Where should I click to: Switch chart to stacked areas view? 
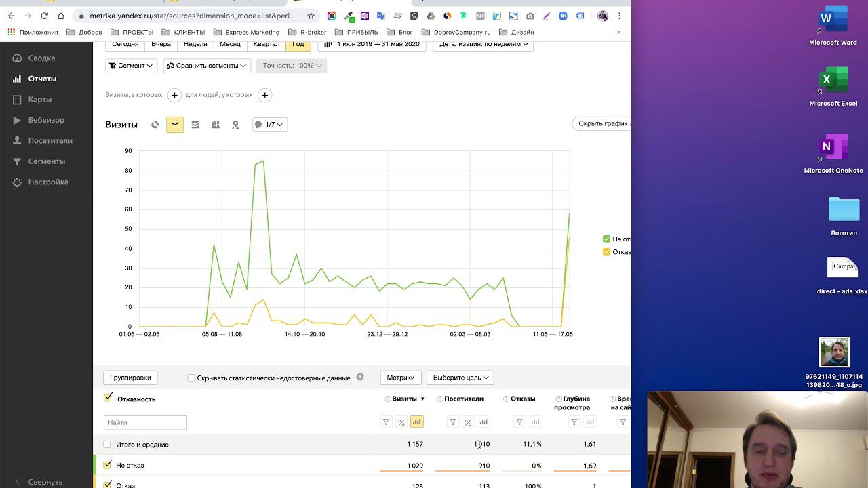[195, 125]
